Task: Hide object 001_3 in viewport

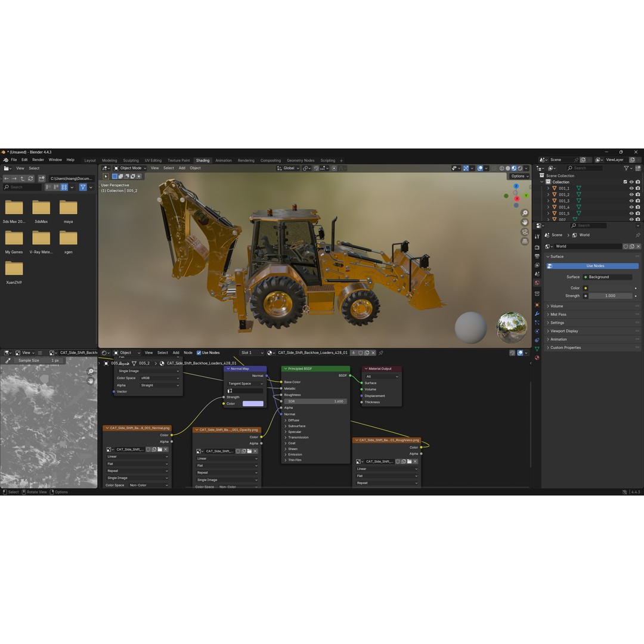Action: coord(631,201)
